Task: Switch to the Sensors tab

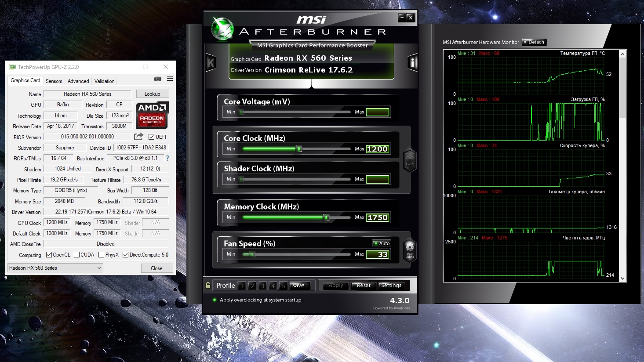Action: pyautogui.click(x=54, y=81)
